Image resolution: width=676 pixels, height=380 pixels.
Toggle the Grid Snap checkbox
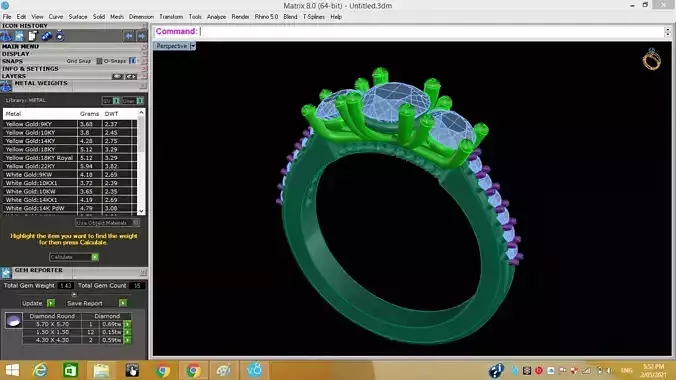coord(99,61)
